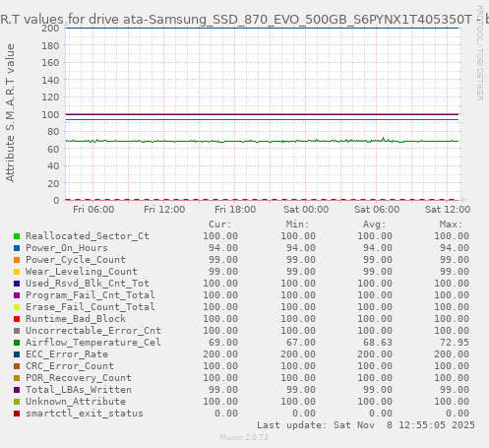Click the Reallocated_Sector_Ct green legend swatch
This screenshot has height=448, width=489.
coord(17,236)
